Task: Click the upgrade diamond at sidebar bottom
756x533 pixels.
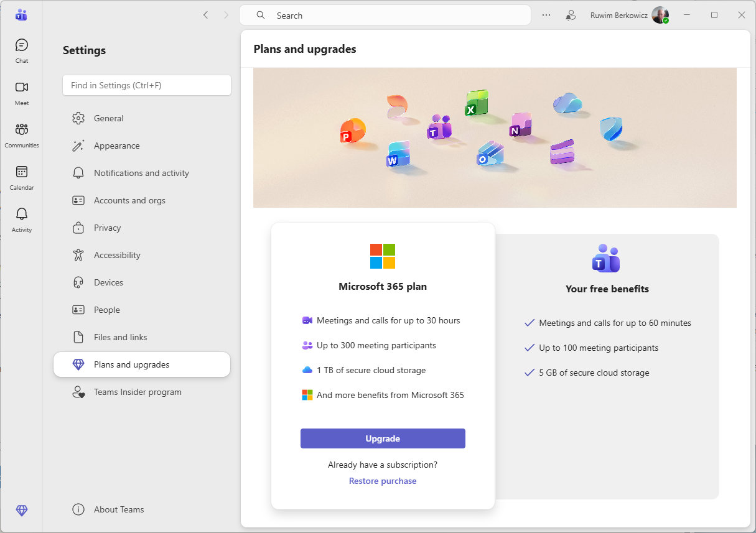Action: coord(21,511)
